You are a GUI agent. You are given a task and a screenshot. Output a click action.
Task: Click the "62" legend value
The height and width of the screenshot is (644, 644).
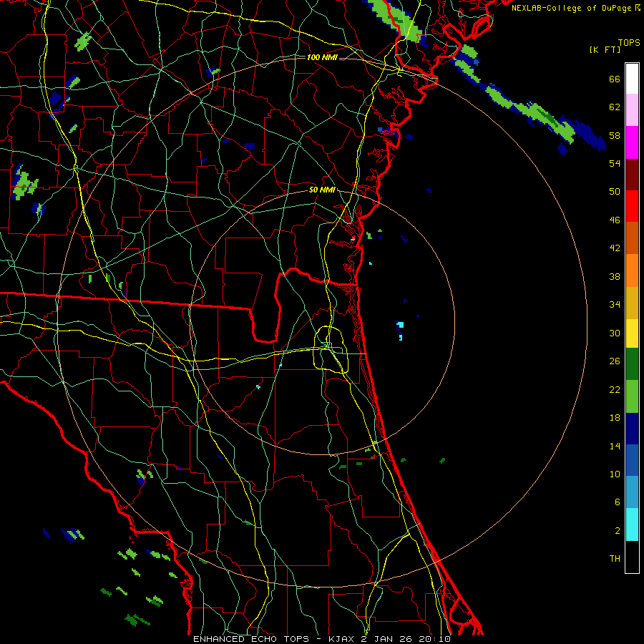pos(615,107)
